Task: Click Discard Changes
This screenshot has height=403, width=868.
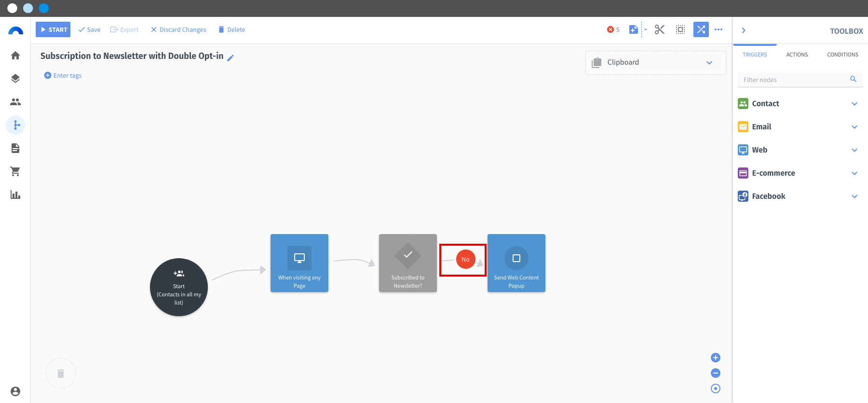Action: click(178, 29)
